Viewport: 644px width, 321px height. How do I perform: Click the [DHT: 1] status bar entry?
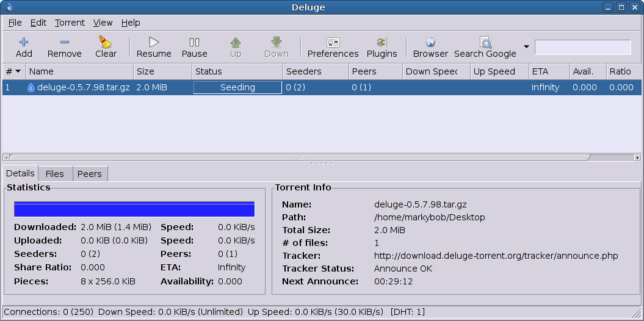click(408, 312)
